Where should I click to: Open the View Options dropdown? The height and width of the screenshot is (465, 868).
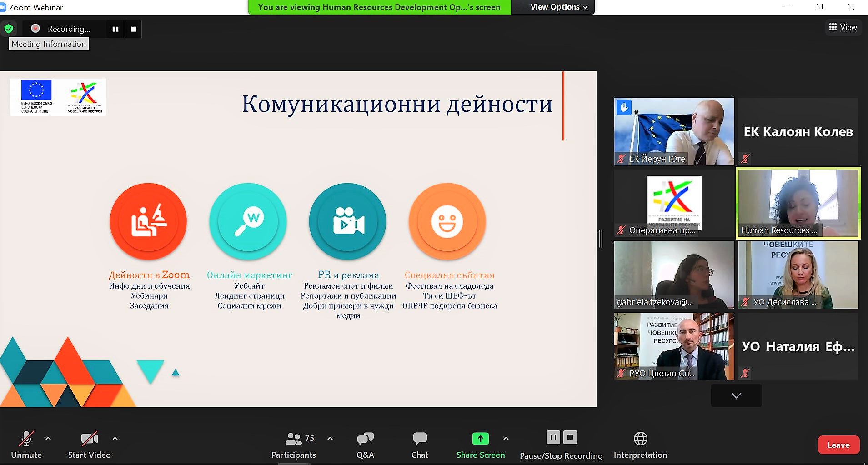559,7
